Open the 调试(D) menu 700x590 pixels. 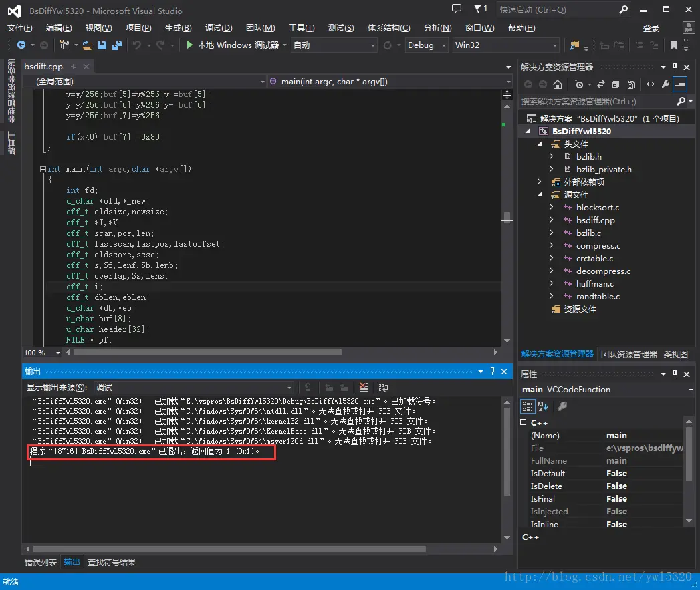(x=219, y=28)
